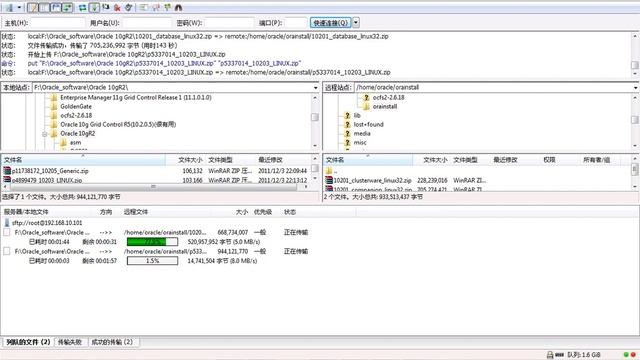
Task: Click the lock encryption icon in the status bar
Action: 550,355
